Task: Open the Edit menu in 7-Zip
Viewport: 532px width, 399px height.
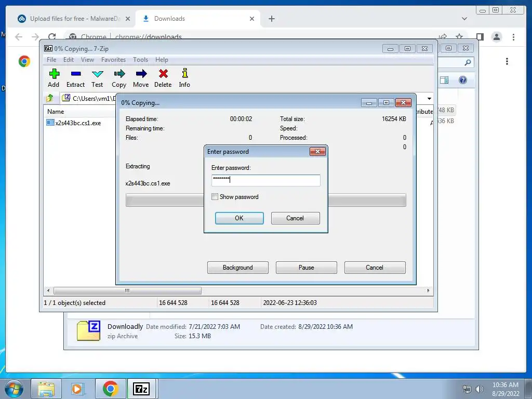Action: point(69,60)
